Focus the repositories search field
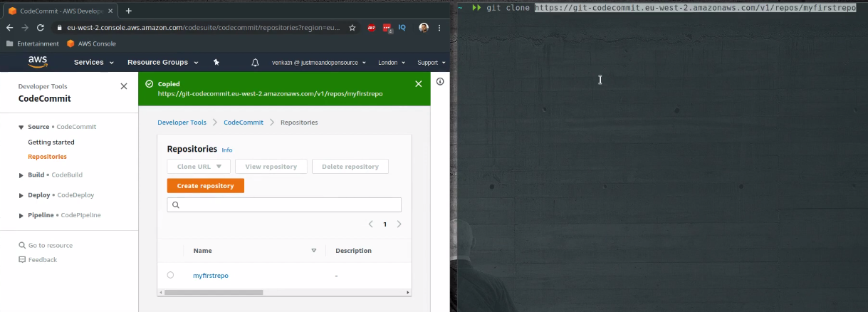The width and height of the screenshot is (868, 312). pyautogui.click(x=284, y=205)
